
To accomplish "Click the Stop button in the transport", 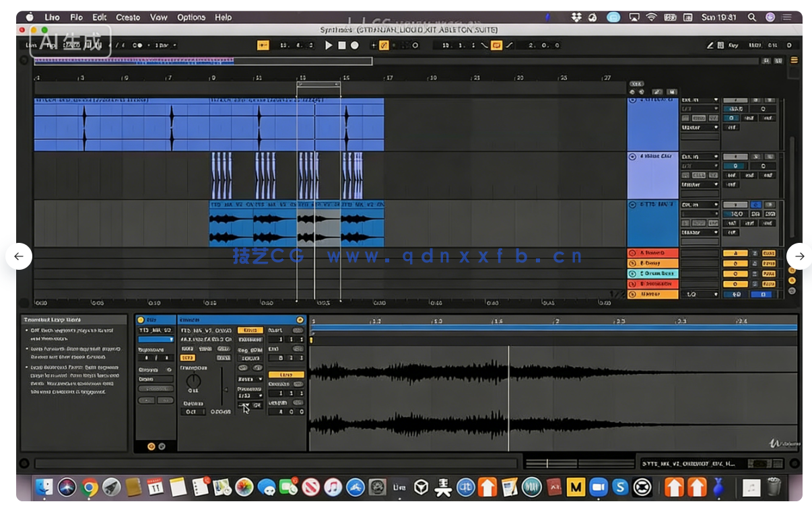I will tap(341, 44).
